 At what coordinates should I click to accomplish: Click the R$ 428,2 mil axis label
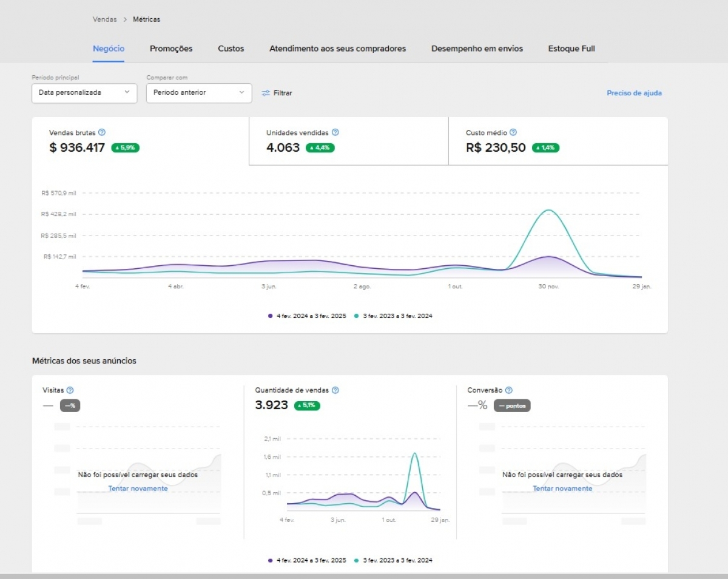click(x=59, y=214)
